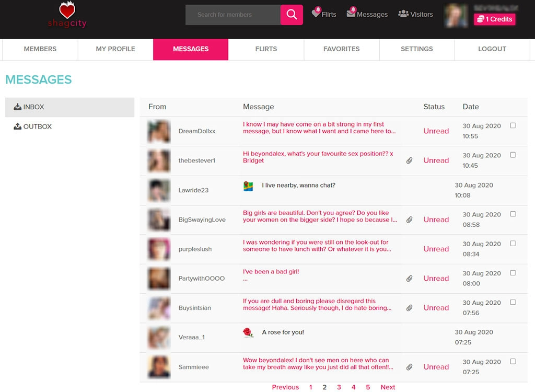
Task: Open Messages envelope icon in header
Action: (351, 14)
